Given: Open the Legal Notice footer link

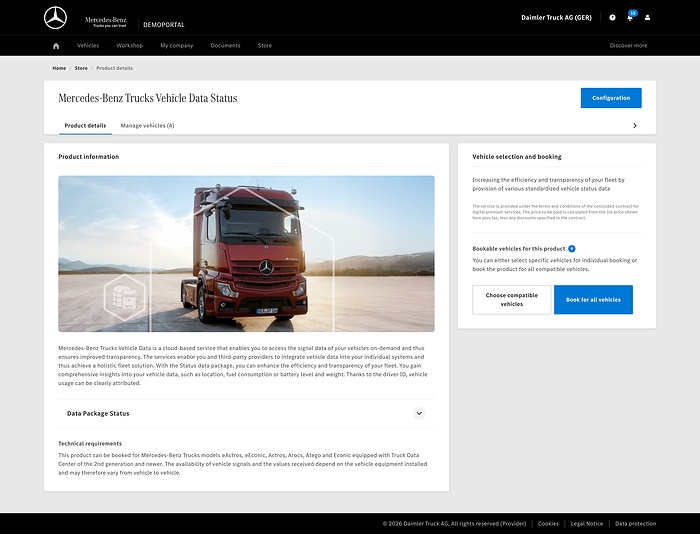Looking at the screenshot, I should click(x=587, y=524).
